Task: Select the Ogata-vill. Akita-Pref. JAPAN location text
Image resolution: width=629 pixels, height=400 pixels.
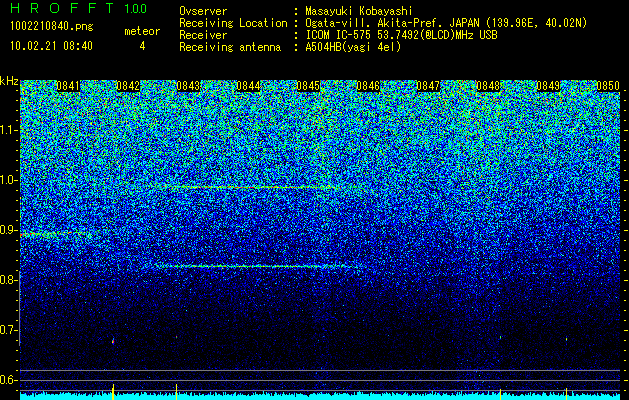Action: pos(446,23)
